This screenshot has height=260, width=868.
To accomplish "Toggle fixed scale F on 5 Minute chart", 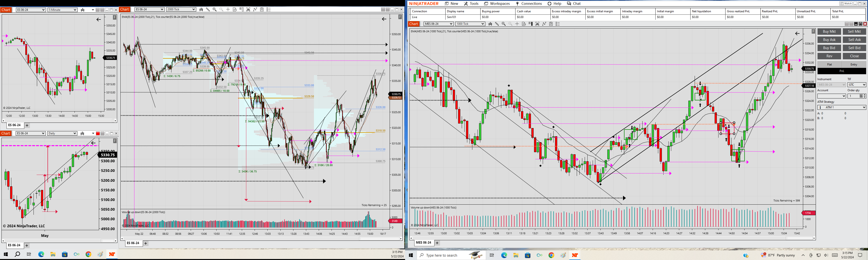I will point(115,17).
